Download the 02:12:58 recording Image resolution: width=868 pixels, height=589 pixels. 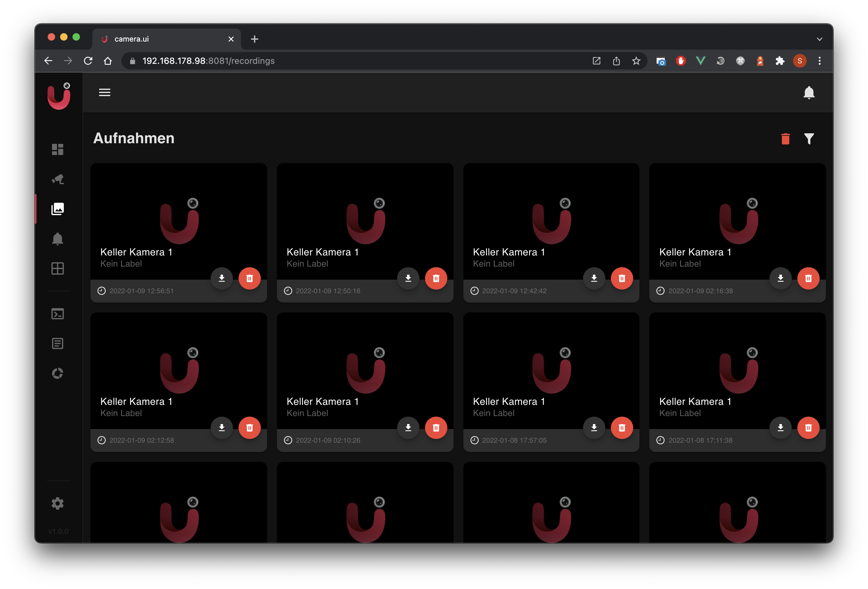[x=222, y=427]
